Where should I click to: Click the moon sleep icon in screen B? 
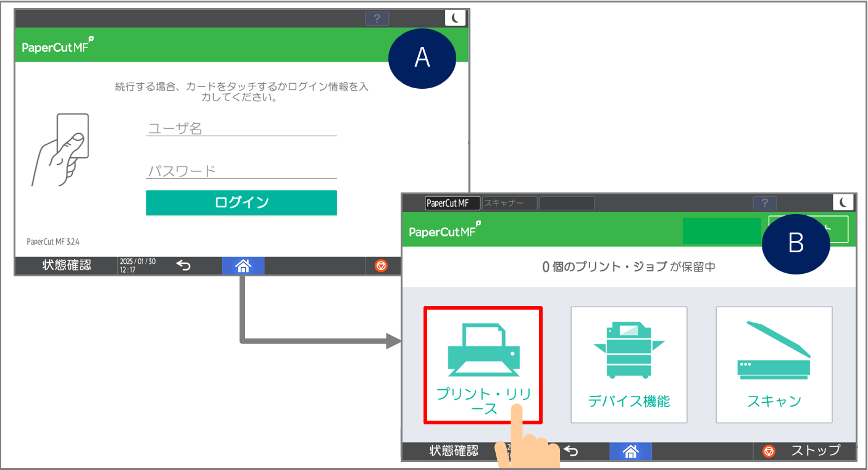[x=843, y=202]
